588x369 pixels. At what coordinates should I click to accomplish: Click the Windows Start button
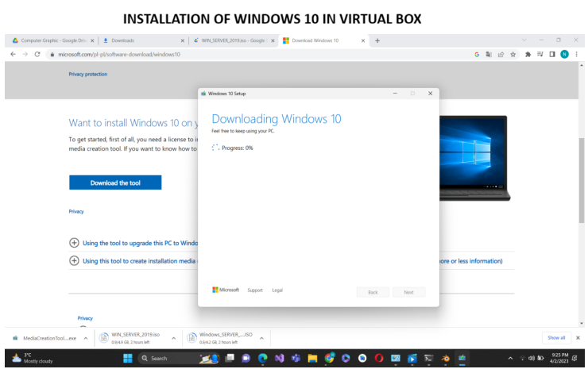click(x=128, y=359)
